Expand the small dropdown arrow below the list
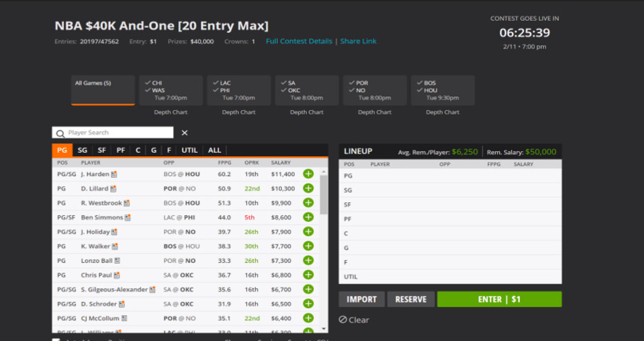The image size is (644, 341). [x=324, y=328]
